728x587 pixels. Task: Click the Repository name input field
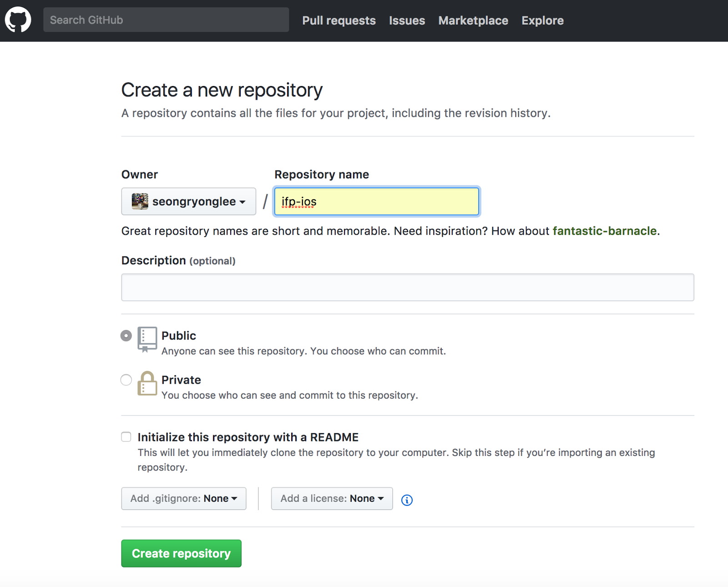[377, 201]
